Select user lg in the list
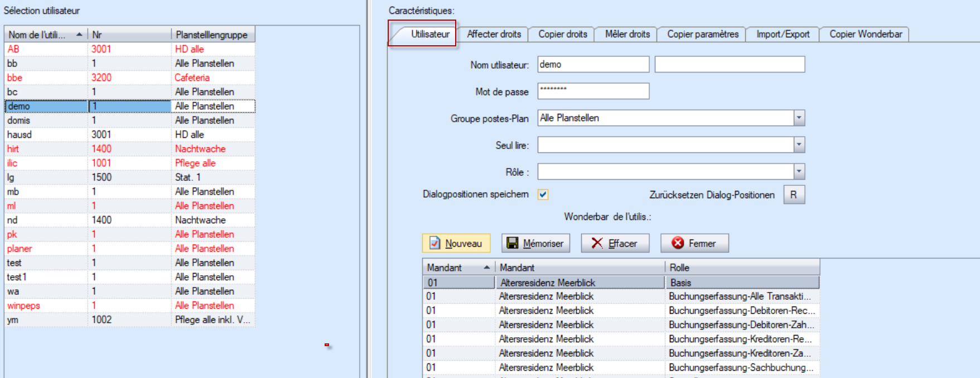The image size is (980, 378). click(129, 178)
